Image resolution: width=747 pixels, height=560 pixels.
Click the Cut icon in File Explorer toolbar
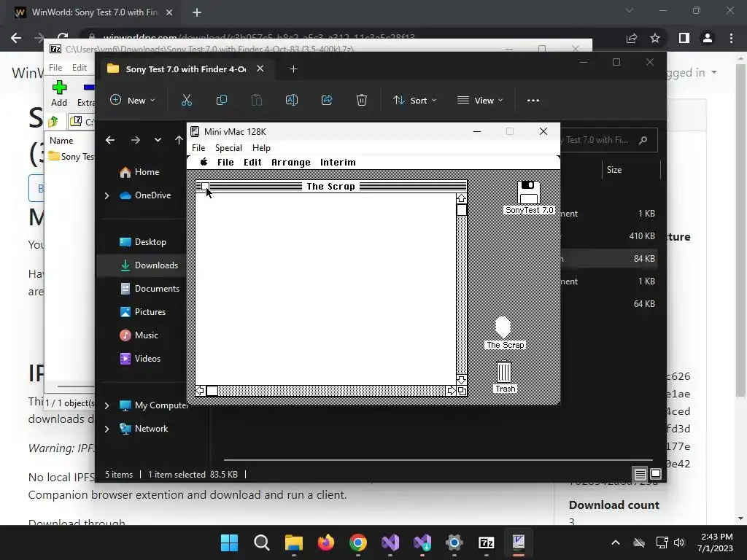pyautogui.click(x=186, y=100)
